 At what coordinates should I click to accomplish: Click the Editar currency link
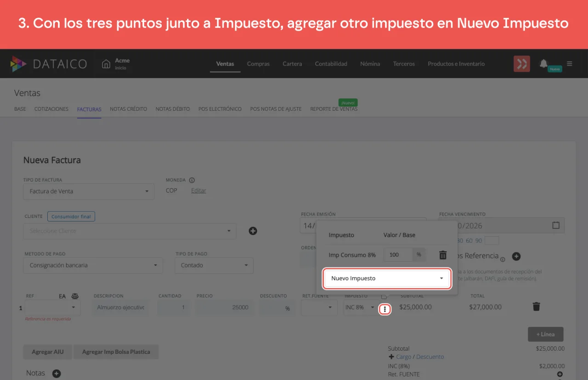(x=198, y=190)
